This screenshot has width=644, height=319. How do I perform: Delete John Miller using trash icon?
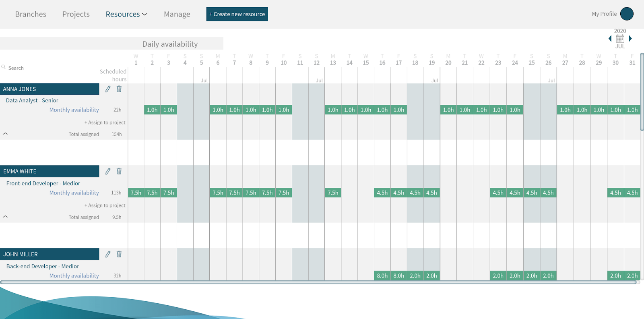(119, 254)
